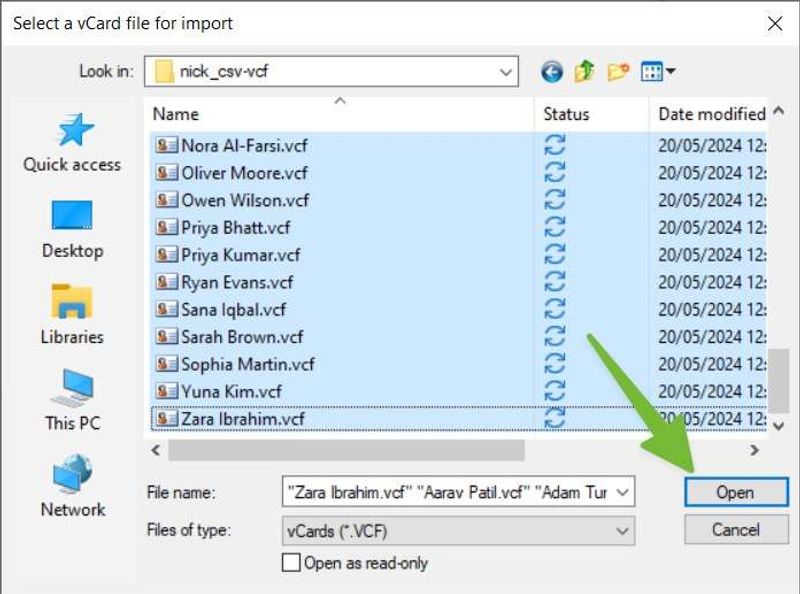Image resolution: width=800 pixels, height=594 pixels.
Task: Open the Look in dropdown
Action: (505, 71)
